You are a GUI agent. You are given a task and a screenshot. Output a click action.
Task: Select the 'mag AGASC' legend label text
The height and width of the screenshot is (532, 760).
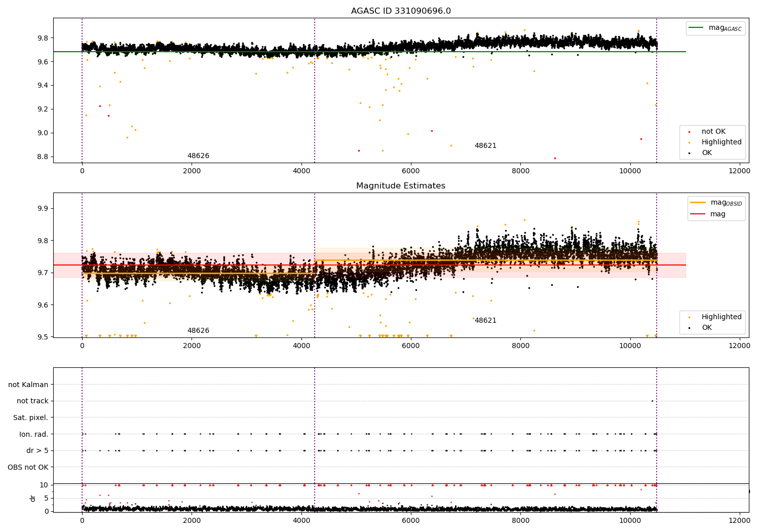click(x=725, y=28)
